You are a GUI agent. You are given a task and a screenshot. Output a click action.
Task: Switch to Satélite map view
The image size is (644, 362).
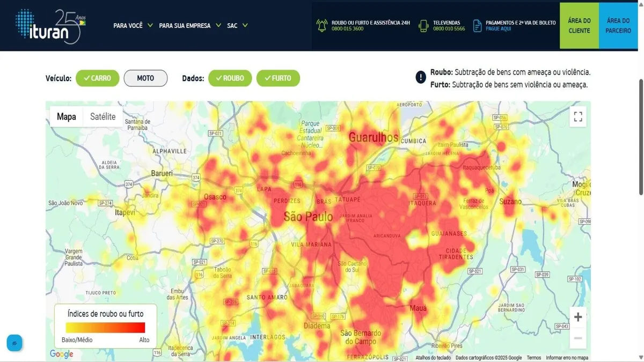pyautogui.click(x=103, y=116)
